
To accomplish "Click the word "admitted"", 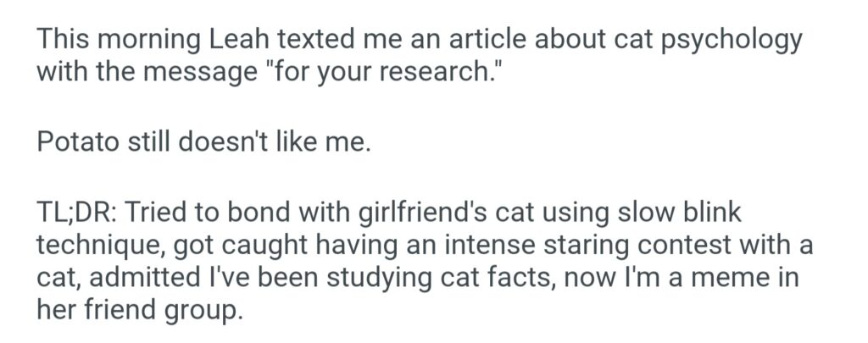I will [149, 276].
